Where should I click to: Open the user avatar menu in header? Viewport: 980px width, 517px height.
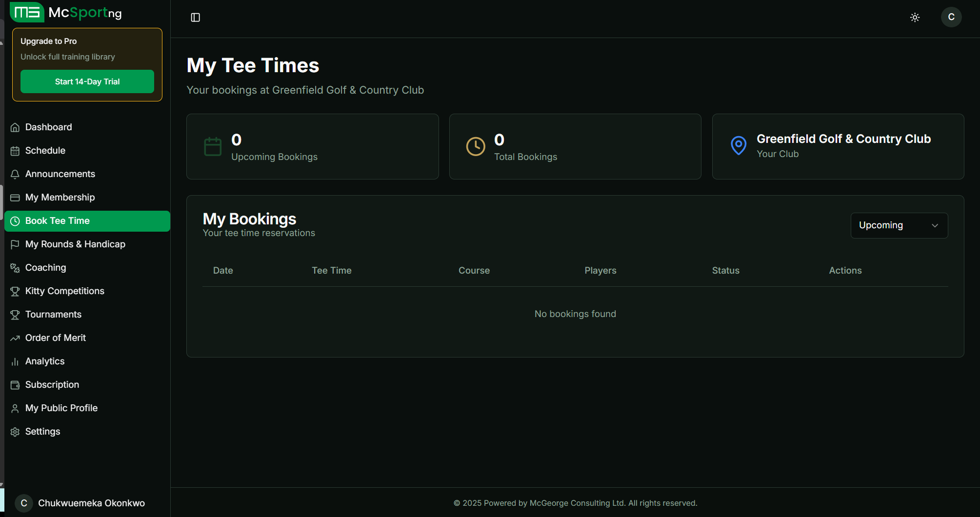click(951, 17)
